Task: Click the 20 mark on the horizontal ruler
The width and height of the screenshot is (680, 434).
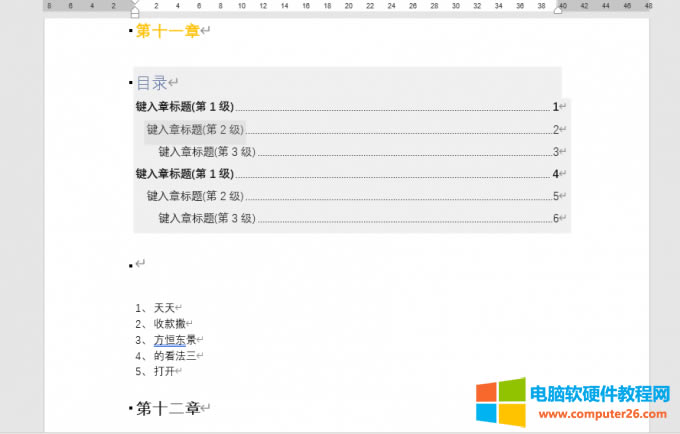Action: (x=349, y=5)
